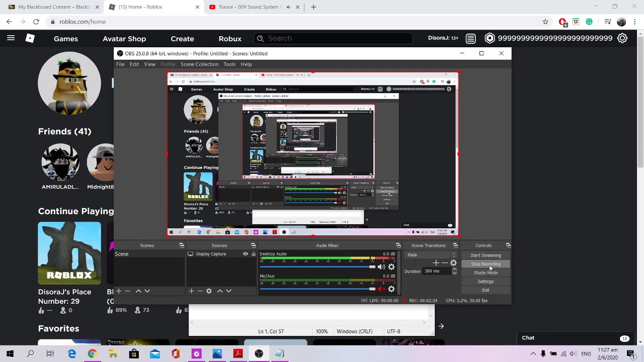Remove selected source with minus button
Image resolution: width=644 pixels, height=362 pixels.
[x=200, y=291]
